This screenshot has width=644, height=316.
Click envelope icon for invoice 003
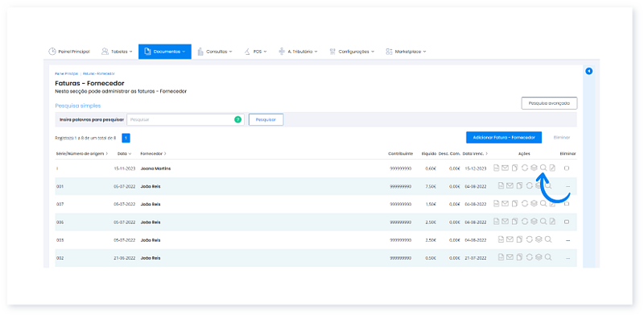(x=510, y=239)
